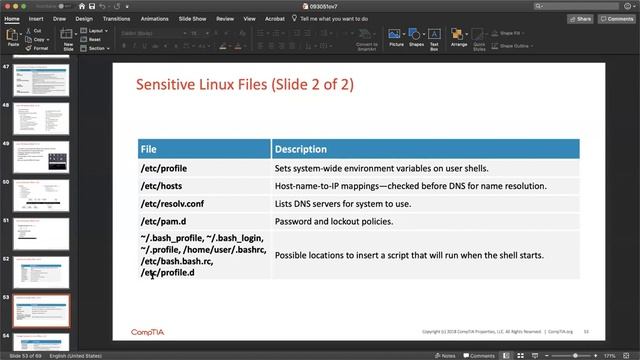Copy the selection

35,40
